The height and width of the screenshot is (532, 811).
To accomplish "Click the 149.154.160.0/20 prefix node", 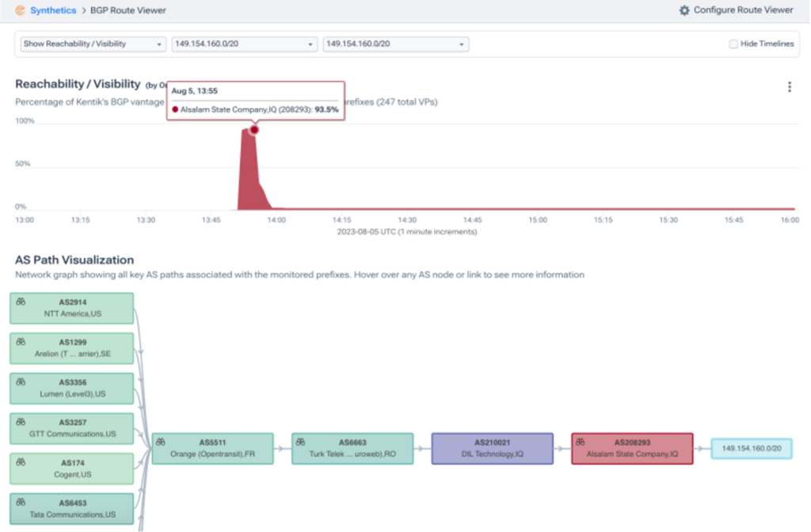I will pos(751,449).
